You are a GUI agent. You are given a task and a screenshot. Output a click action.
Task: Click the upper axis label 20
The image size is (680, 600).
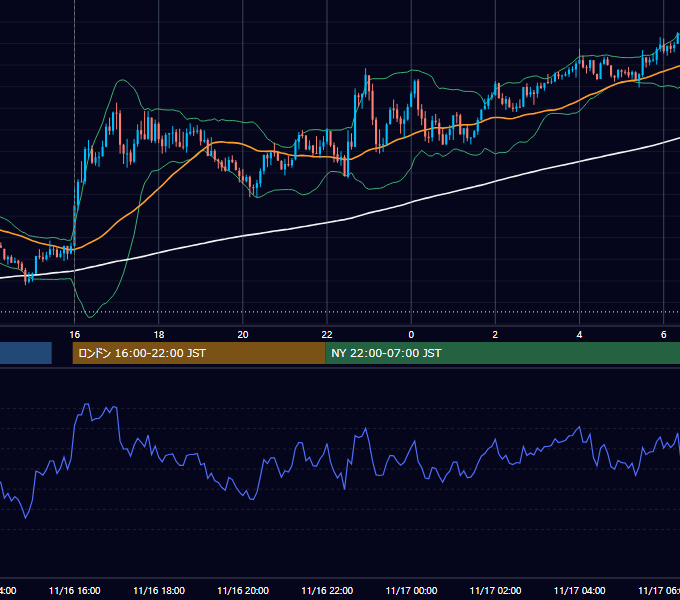point(243,335)
